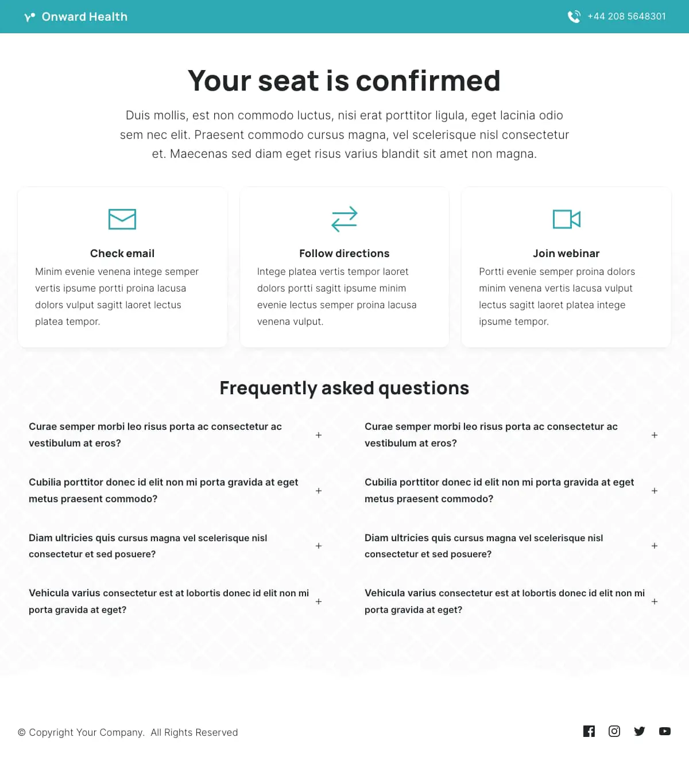
Task: Open the Facebook page icon
Action: (589, 731)
